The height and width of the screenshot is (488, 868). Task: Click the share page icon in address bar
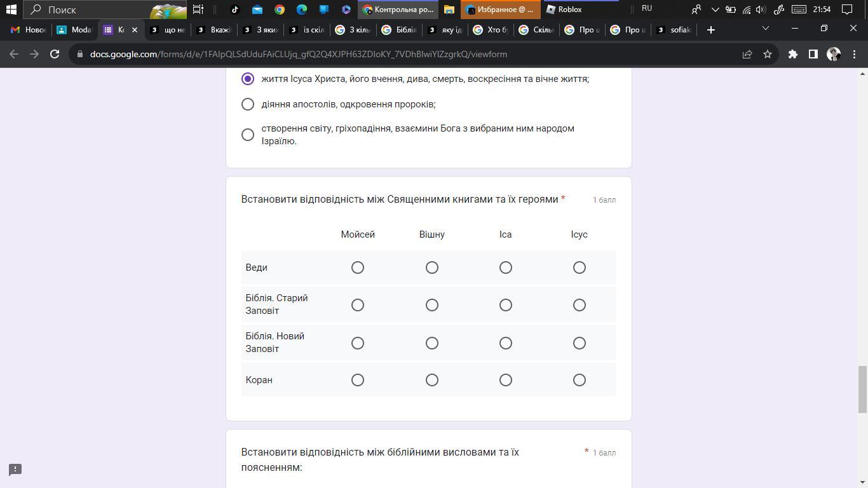[x=747, y=54]
